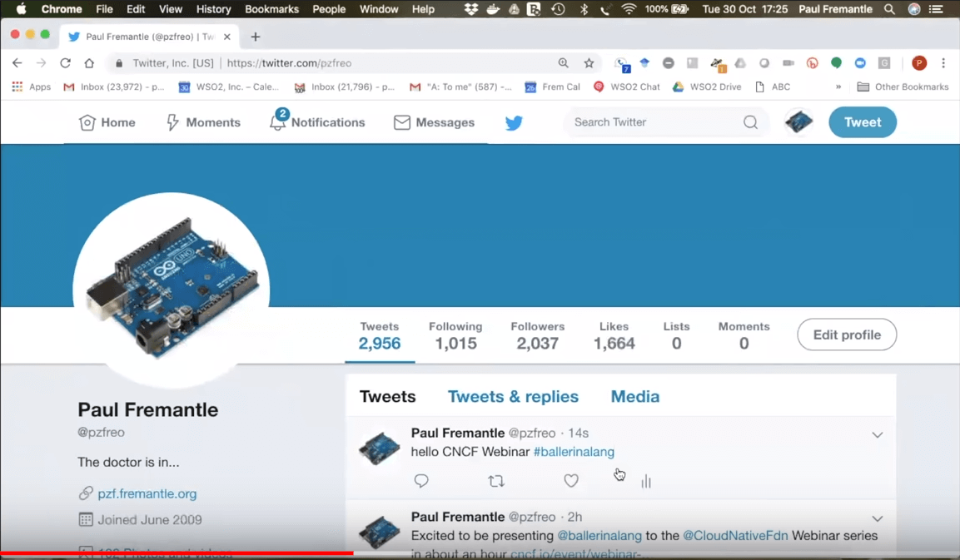Go back with the browser back arrow
The width and height of the screenshot is (960, 560).
17,63
